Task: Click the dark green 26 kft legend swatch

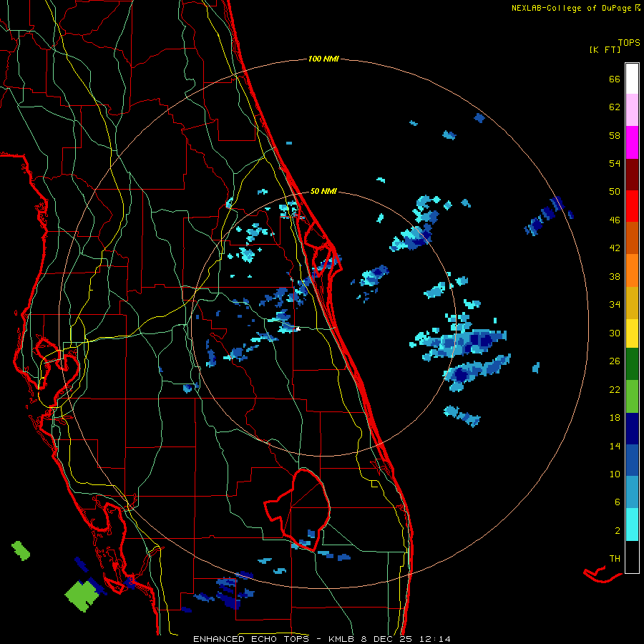Action: click(x=632, y=364)
